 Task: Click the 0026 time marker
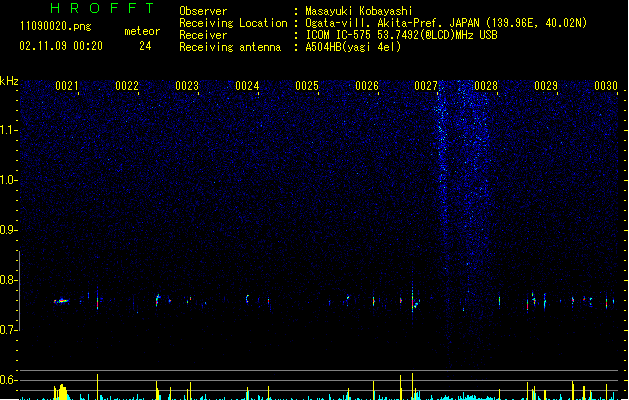click(367, 86)
